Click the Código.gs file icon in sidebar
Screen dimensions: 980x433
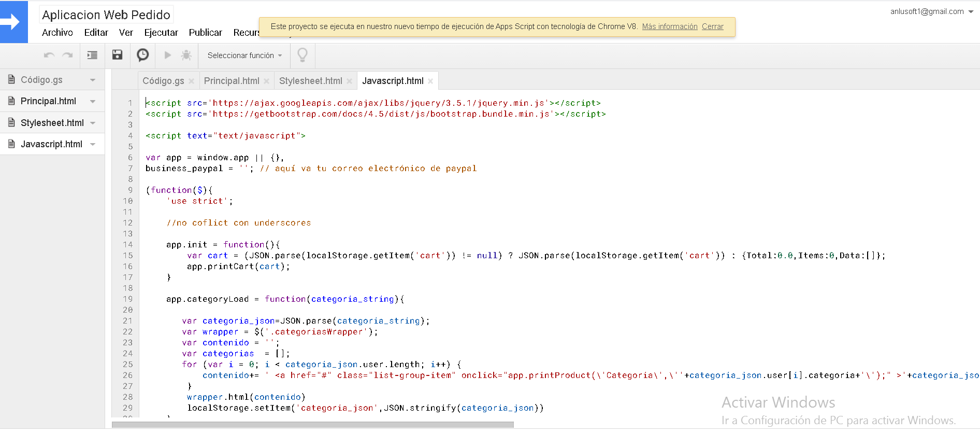click(11, 79)
